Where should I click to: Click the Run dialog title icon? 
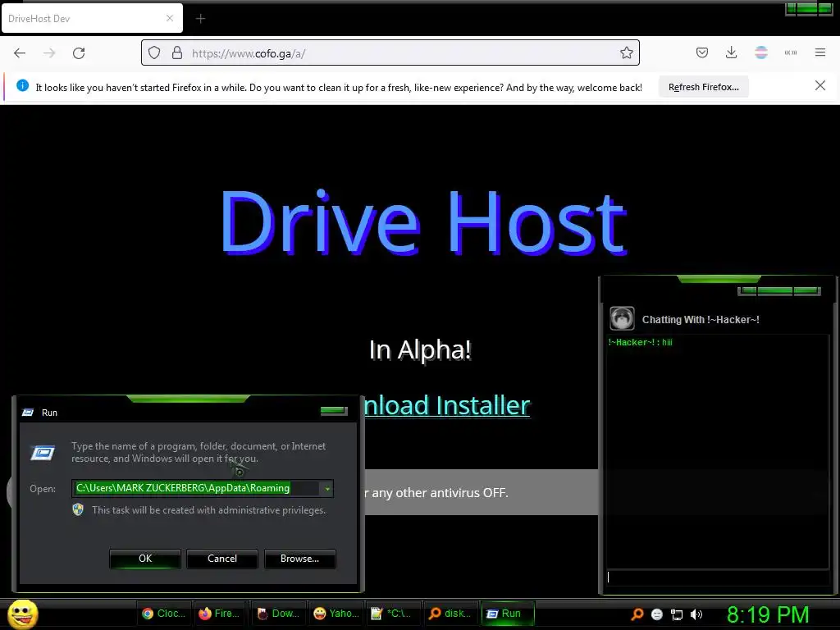pyautogui.click(x=28, y=413)
